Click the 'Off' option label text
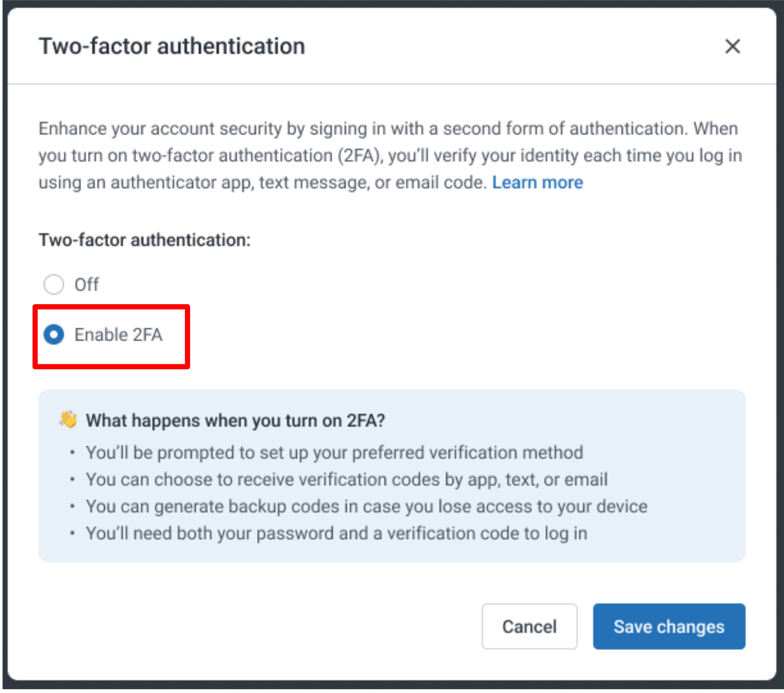This screenshot has width=784, height=693. (x=87, y=285)
